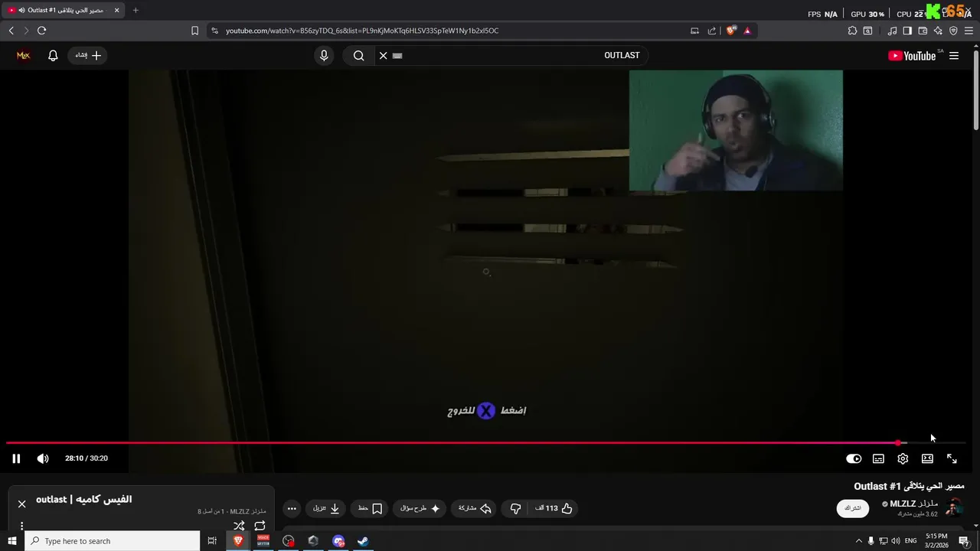Toggle playlist shuffle
The height and width of the screenshot is (551, 980).
pos(239,526)
